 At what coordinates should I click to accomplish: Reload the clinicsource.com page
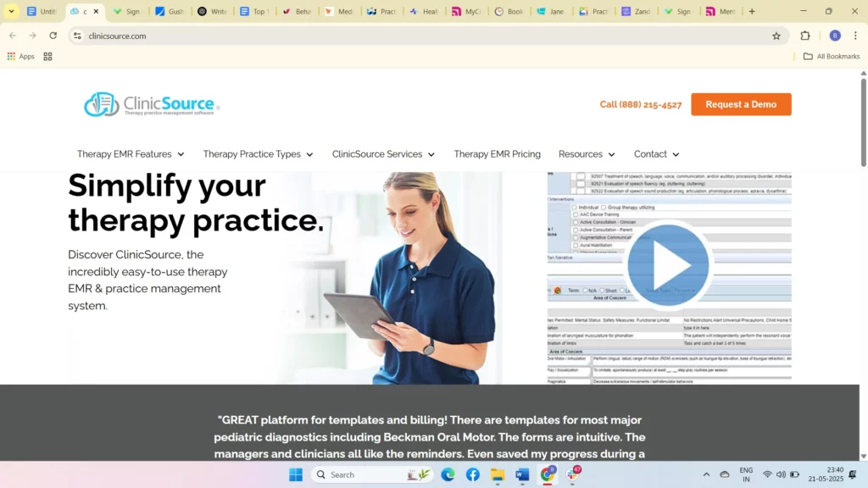click(x=53, y=36)
